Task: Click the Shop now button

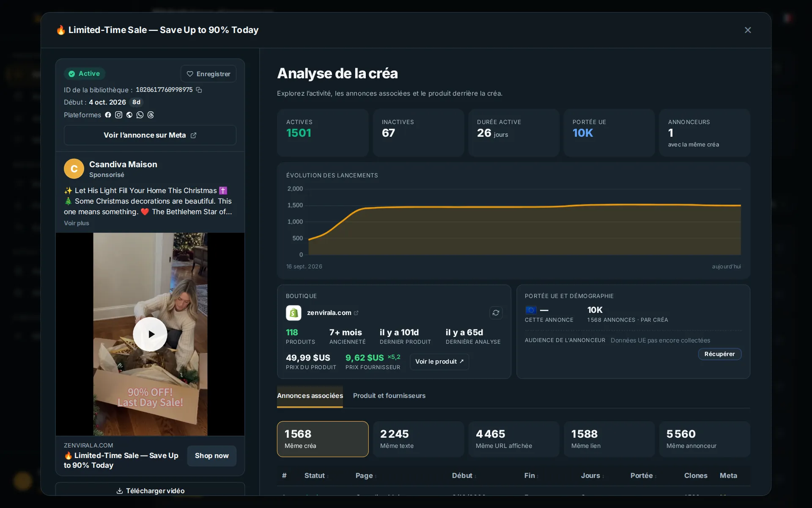Action: coord(212,456)
